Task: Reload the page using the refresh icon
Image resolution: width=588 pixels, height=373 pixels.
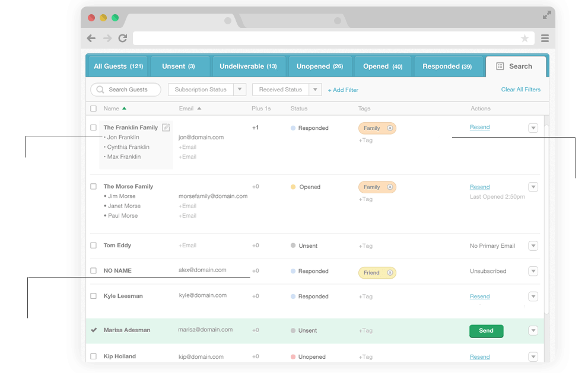Action: [x=123, y=38]
